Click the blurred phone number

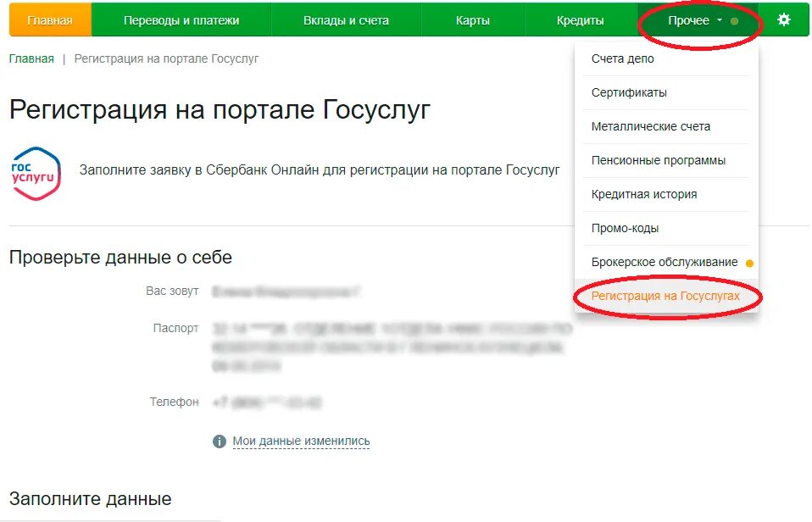(x=267, y=403)
